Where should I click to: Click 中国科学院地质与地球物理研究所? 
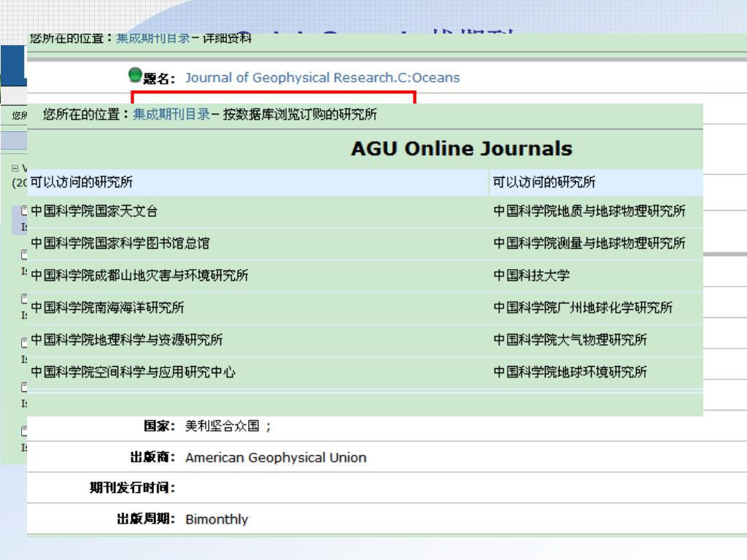[589, 211]
